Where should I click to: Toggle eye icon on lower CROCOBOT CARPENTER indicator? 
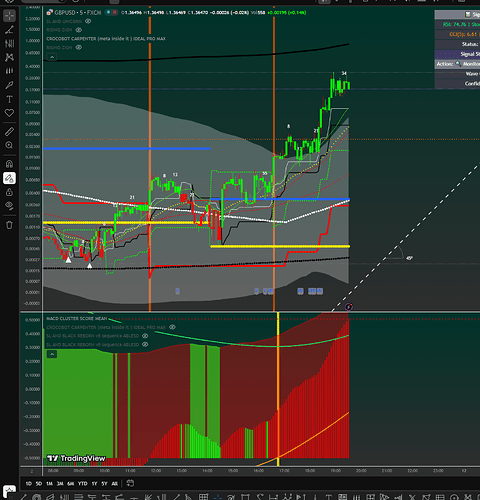(172, 327)
